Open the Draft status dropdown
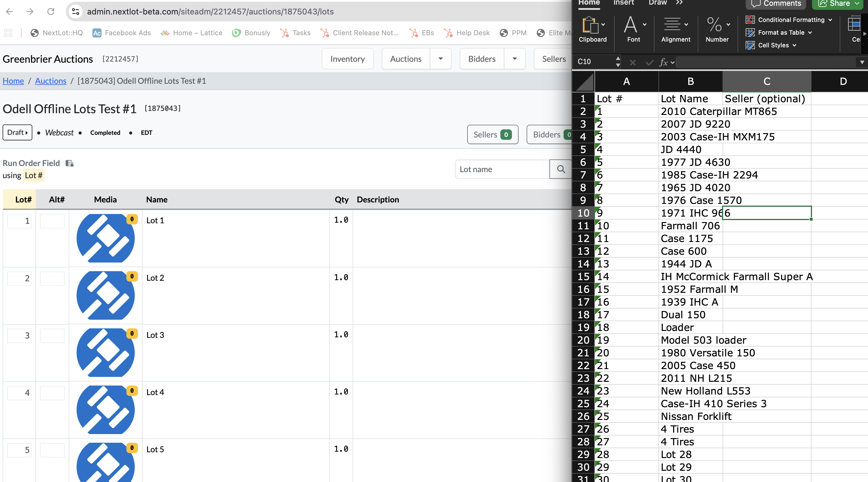The width and height of the screenshot is (868, 482). (18, 132)
